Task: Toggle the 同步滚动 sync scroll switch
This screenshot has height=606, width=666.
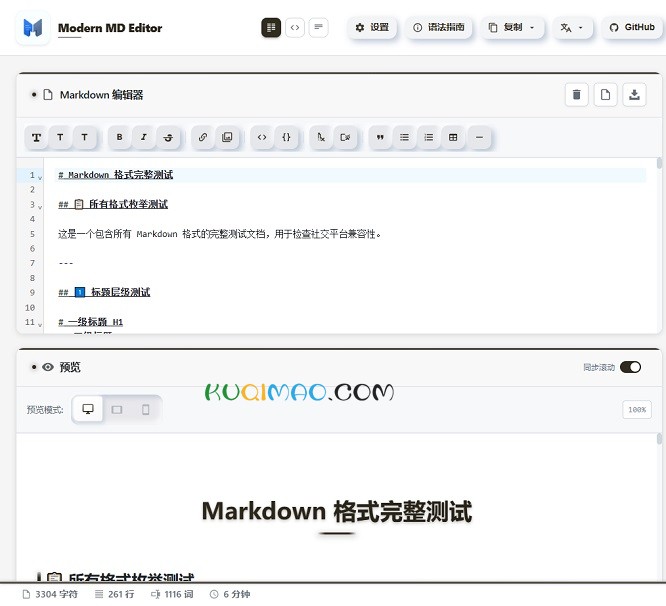Action: (x=630, y=367)
